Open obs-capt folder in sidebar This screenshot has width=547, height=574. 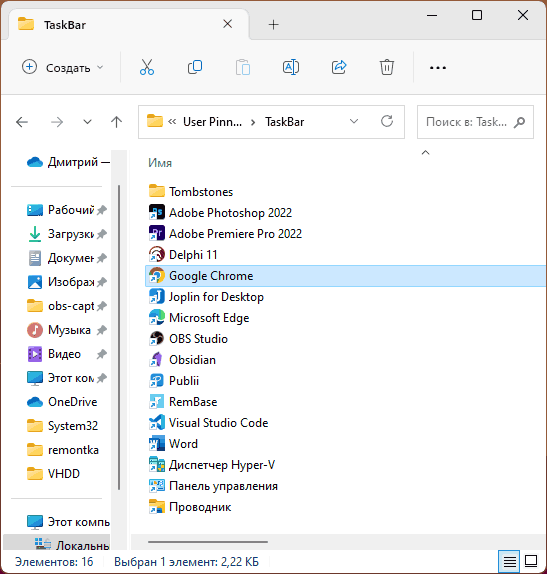67,306
